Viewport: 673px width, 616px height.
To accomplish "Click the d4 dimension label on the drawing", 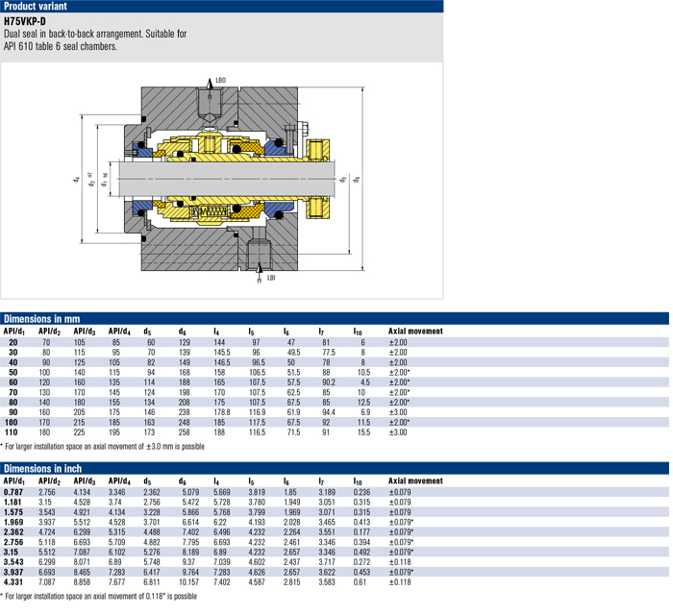I will [75, 179].
